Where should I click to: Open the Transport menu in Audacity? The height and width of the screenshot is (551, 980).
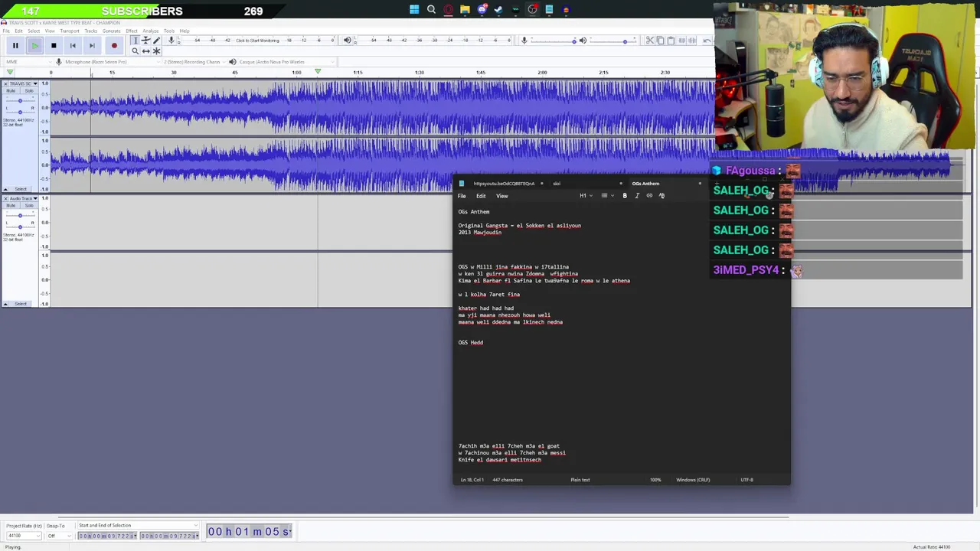(70, 31)
